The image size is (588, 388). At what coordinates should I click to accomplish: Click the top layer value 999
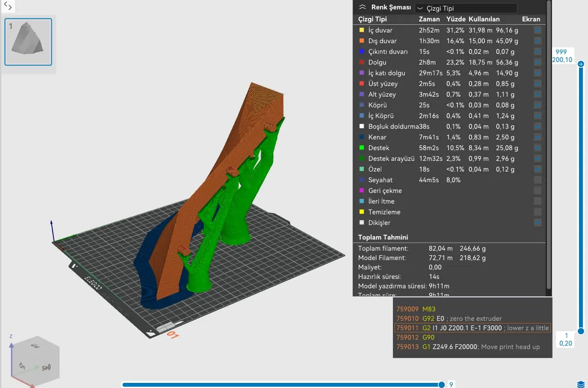point(561,52)
